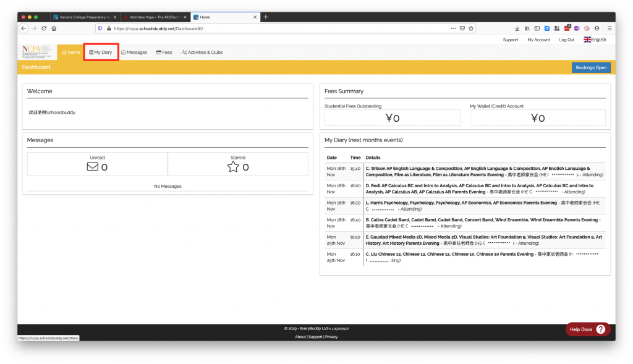Open the Privacy link in the footer
633x364 pixels.
(x=331, y=336)
